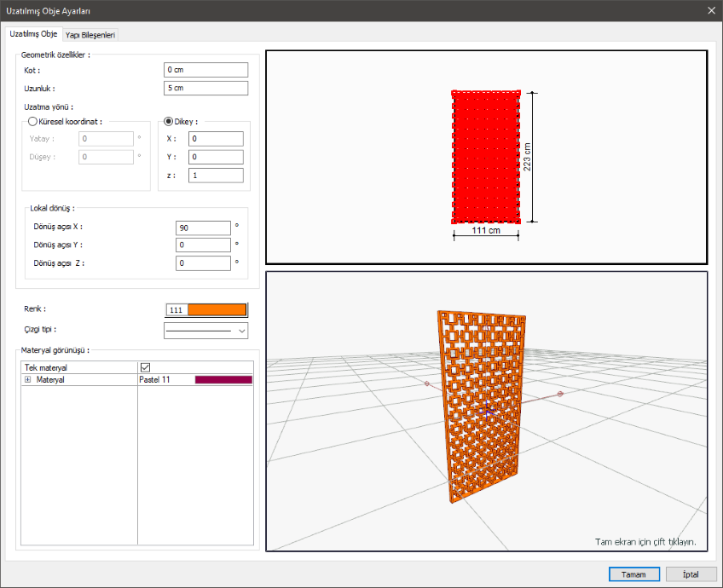Viewport: 723px width, 588px height.
Task: Click the red 2D profile preview shape
Action: pyautogui.click(x=486, y=156)
